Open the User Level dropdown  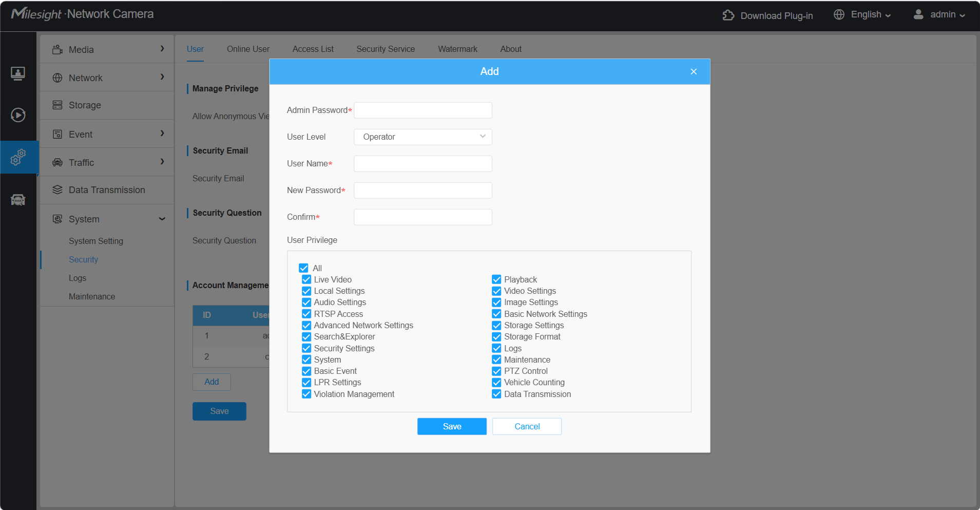(x=423, y=137)
